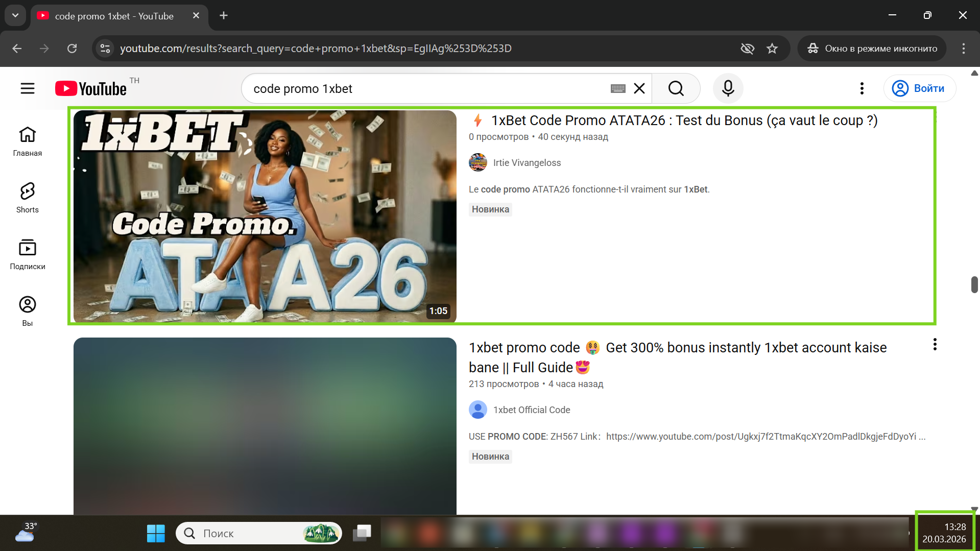Image resolution: width=980 pixels, height=551 pixels.
Task: Open Shorts in the sidebar
Action: [28, 198]
